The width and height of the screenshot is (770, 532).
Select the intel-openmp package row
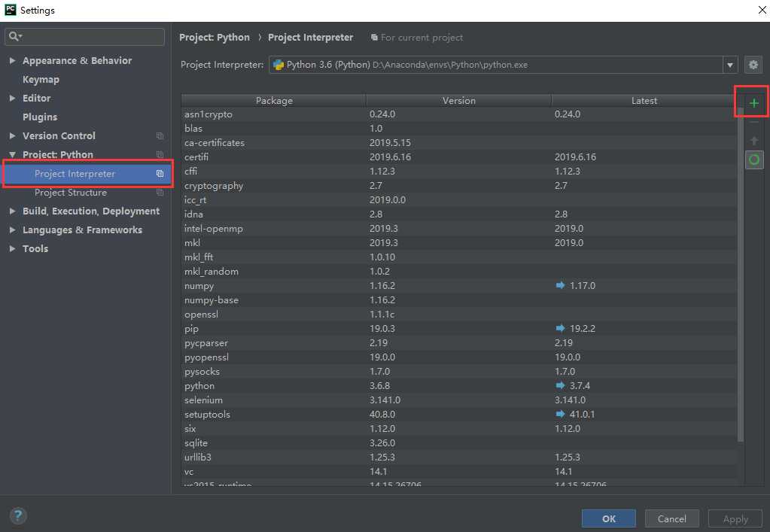[458, 229]
